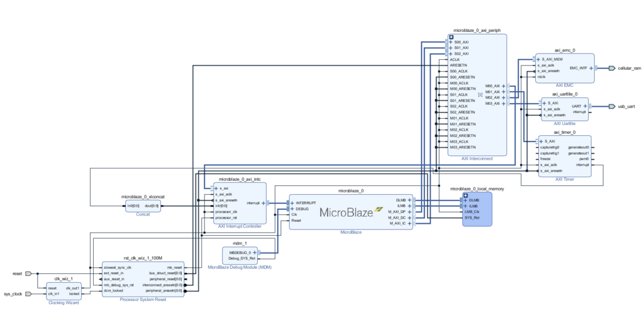644x330 pixels.
Task: Click the AXI Interrupt Controller label
Action: click(x=240, y=226)
